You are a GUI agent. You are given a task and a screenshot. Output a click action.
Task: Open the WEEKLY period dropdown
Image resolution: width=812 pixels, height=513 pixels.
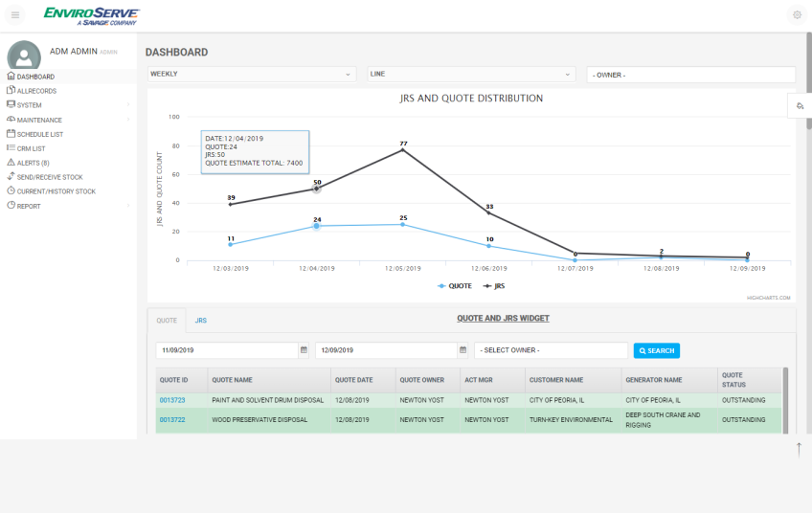click(x=252, y=74)
